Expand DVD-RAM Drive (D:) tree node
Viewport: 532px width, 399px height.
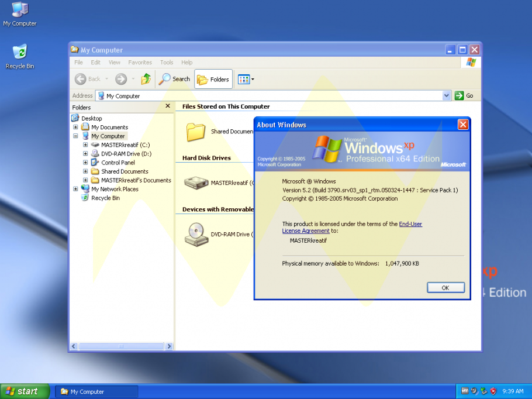85,154
